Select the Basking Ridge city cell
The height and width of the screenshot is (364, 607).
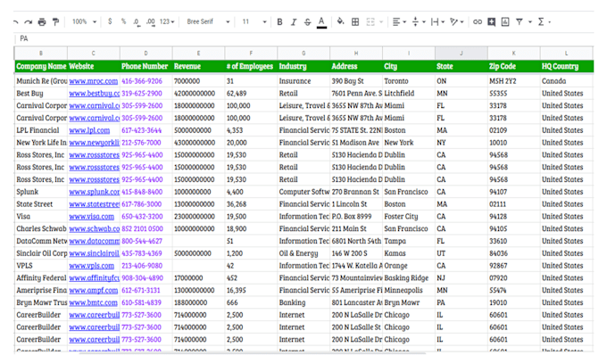pyautogui.click(x=409, y=278)
